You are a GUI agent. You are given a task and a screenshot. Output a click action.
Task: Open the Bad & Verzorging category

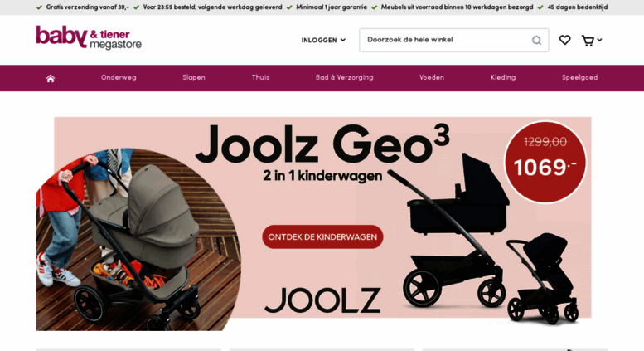(344, 77)
